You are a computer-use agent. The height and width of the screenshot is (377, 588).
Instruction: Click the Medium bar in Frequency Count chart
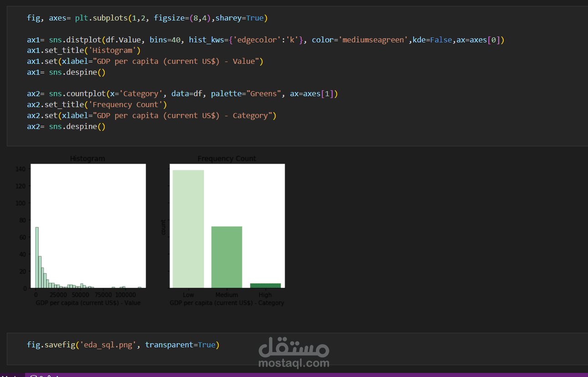pyautogui.click(x=227, y=257)
